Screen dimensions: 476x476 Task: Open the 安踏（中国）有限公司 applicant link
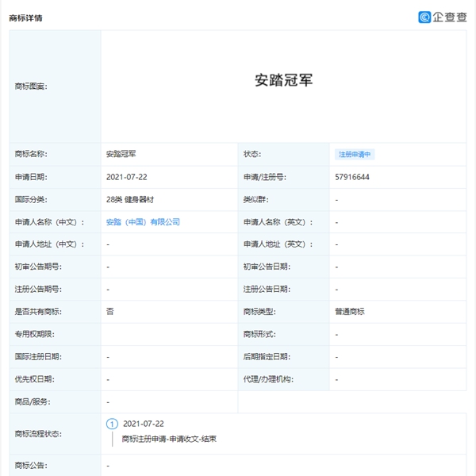coord(143,222)
